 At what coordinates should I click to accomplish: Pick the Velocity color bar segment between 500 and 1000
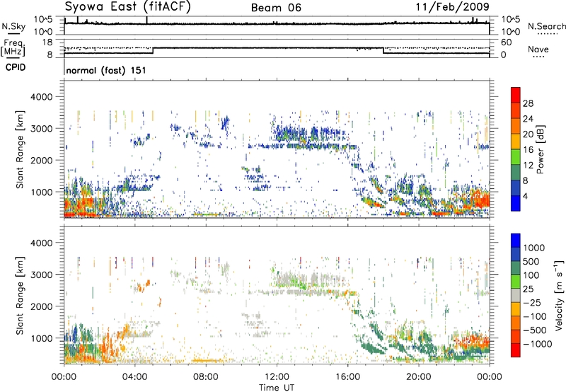tap(516, 254)
